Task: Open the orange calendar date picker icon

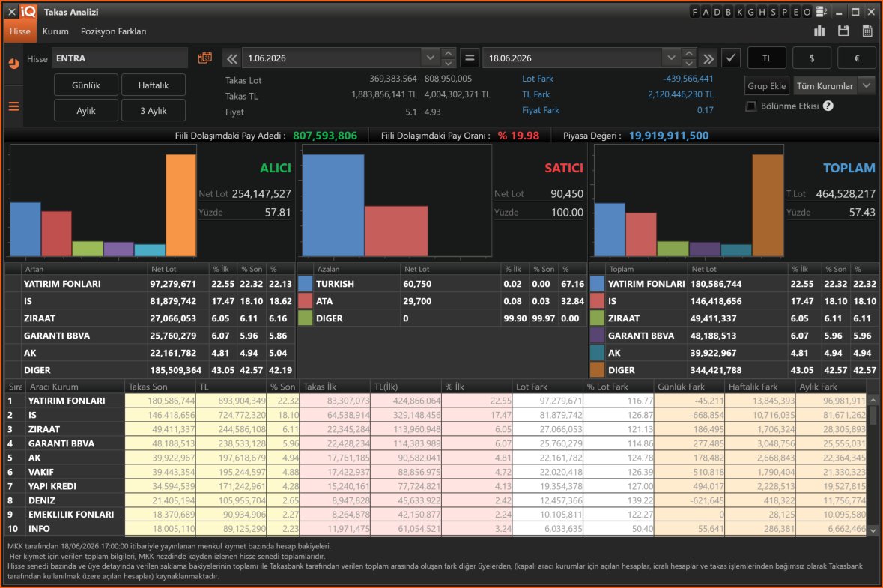Action: coord(205,58)
